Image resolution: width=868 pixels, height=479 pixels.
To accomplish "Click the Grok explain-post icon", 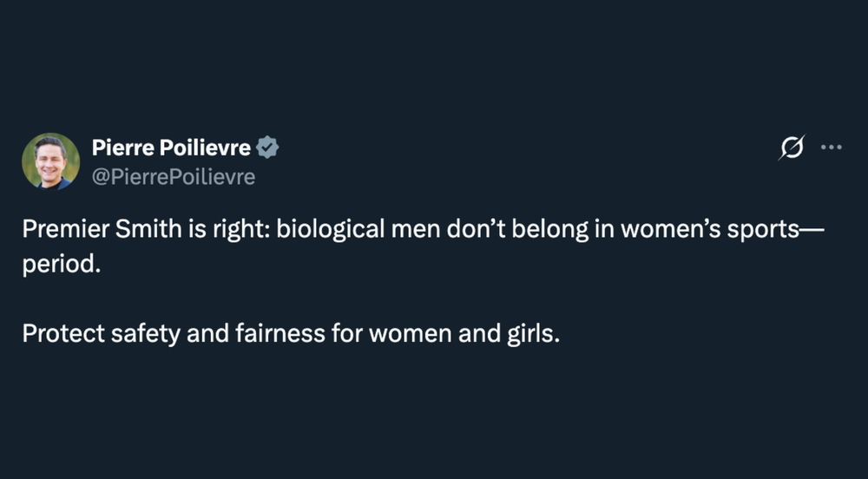I will [x=791, y=149].
